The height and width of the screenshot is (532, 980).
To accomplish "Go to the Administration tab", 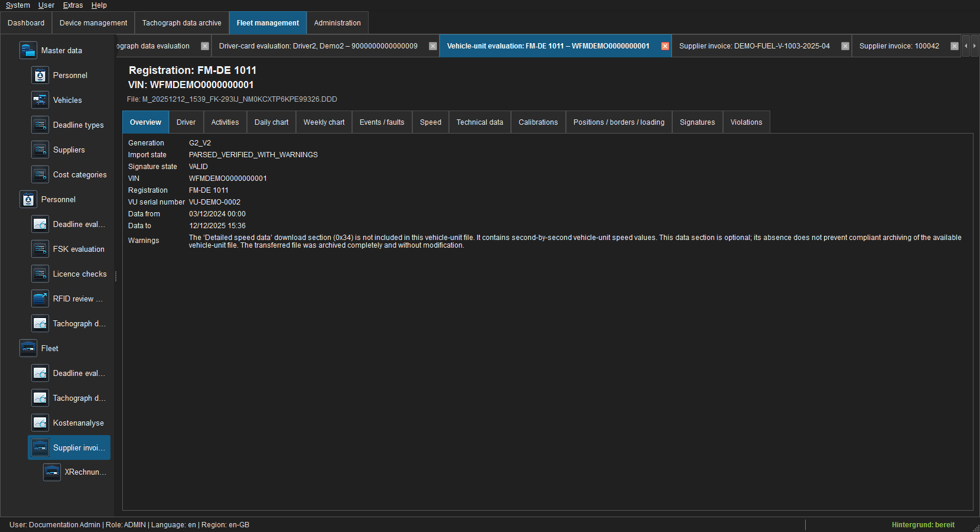I will 337,23.
